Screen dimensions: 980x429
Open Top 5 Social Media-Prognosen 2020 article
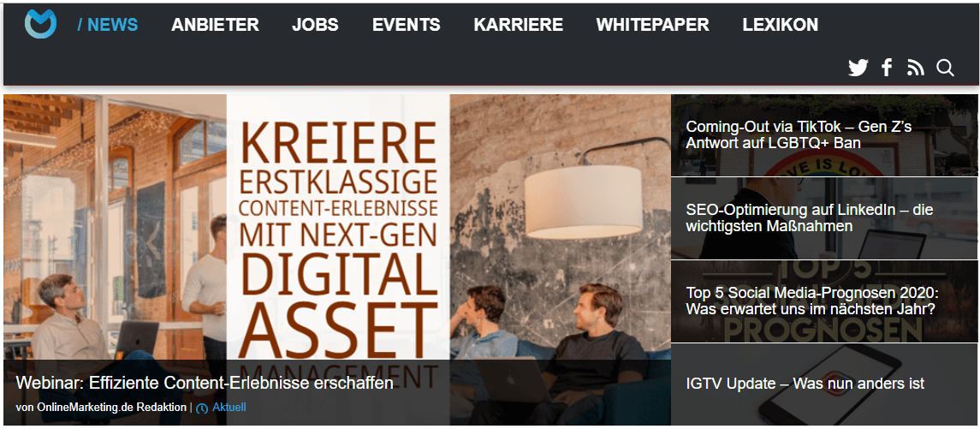(824, 301)
